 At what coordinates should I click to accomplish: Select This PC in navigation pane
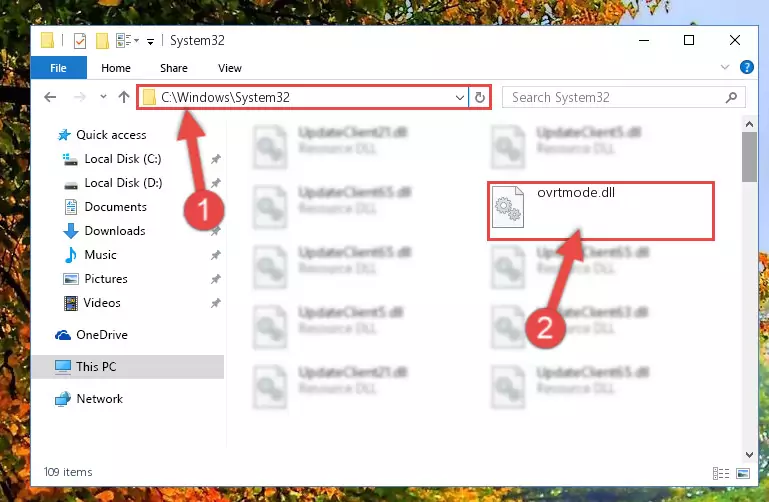click(128, 367)
